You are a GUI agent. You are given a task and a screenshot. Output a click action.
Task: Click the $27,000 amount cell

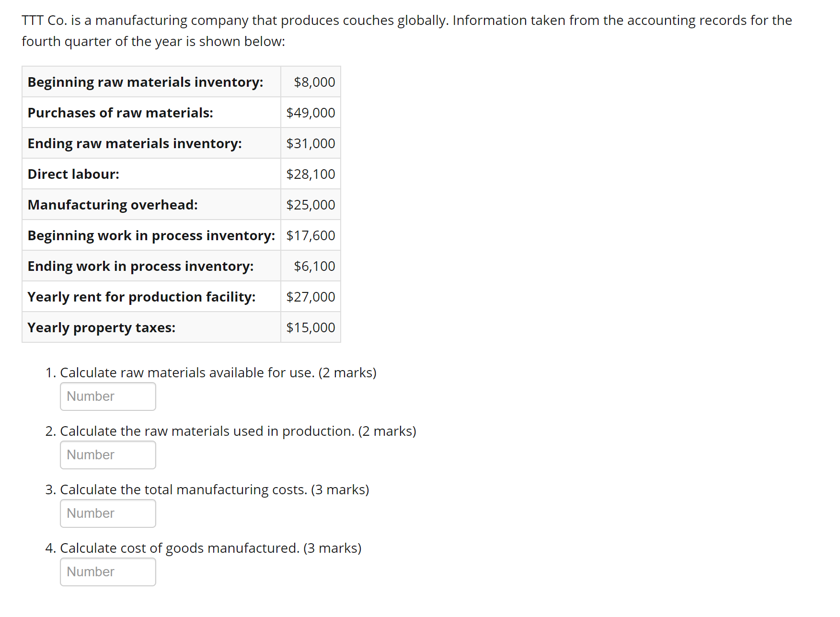click(311, 296)
